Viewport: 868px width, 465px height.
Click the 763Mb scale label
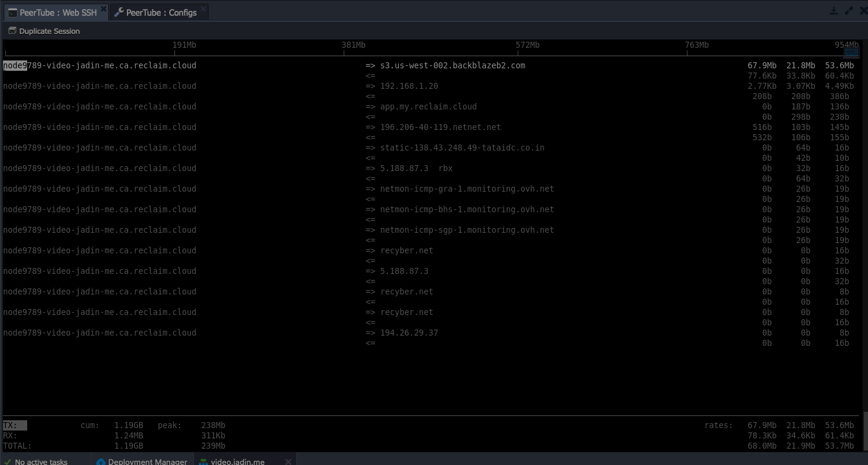697,45
